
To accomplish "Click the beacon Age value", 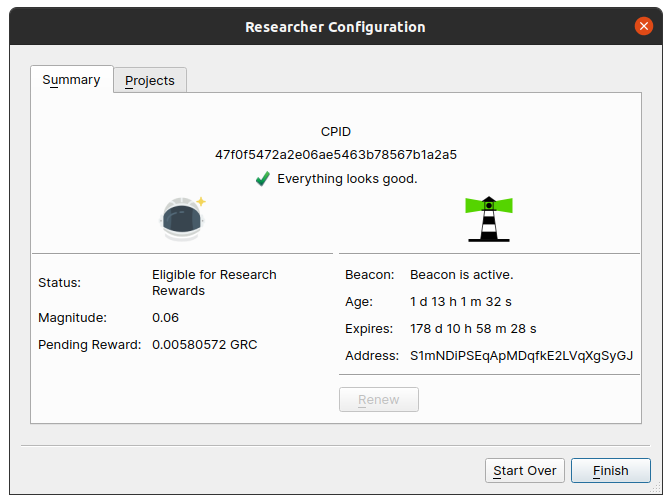I will click(x=461, y=302).
